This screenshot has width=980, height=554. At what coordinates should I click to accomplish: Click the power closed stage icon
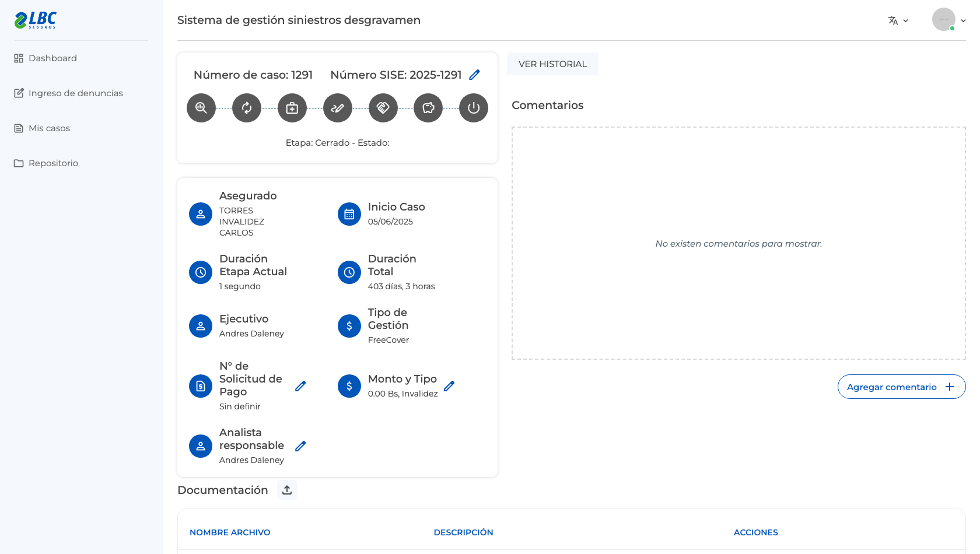coord(474,108)
